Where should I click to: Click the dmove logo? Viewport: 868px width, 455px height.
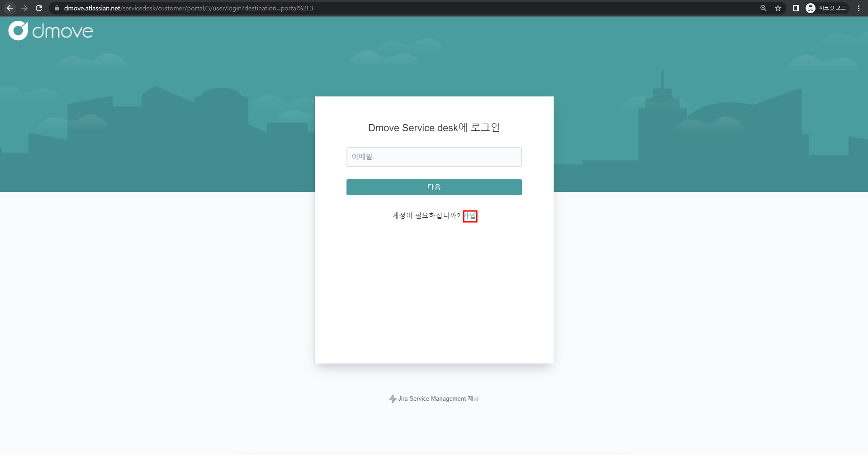[x=51, y=31]
